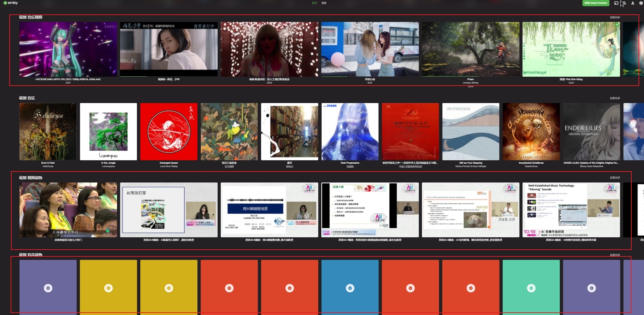
Task: Switch to the 首页 tab
Action: point(314,3)
